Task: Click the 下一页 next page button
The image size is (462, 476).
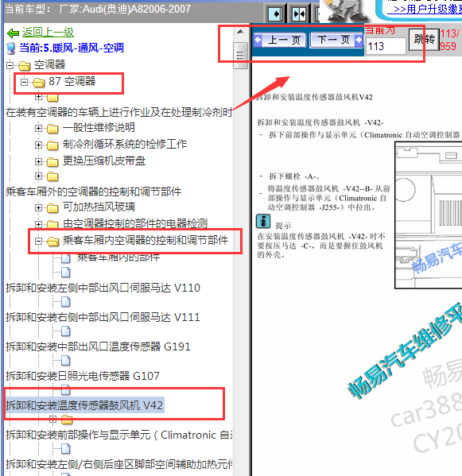Action: pos(336,40)
